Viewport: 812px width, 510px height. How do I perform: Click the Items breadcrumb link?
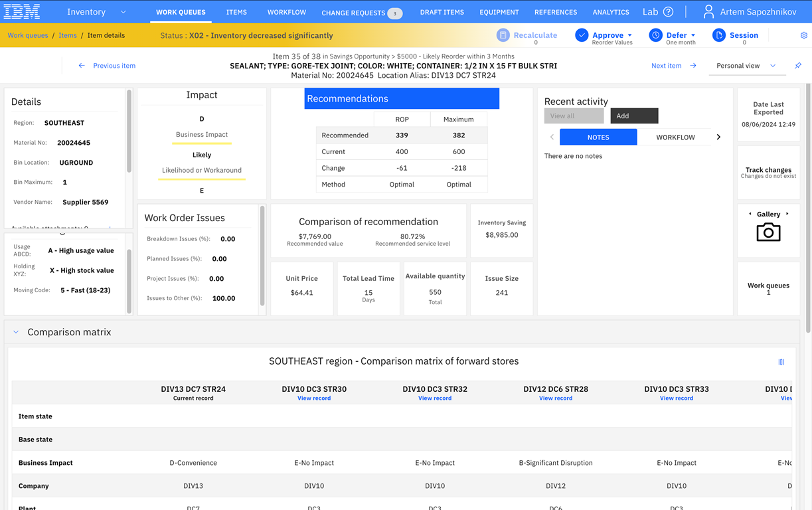coord(68,35)
